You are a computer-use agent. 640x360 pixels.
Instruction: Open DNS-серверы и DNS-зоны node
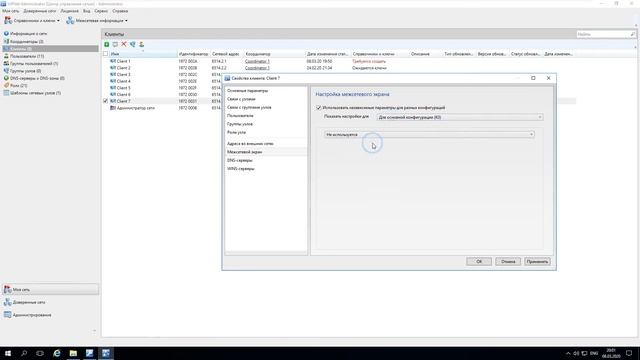tap(37, 78)
